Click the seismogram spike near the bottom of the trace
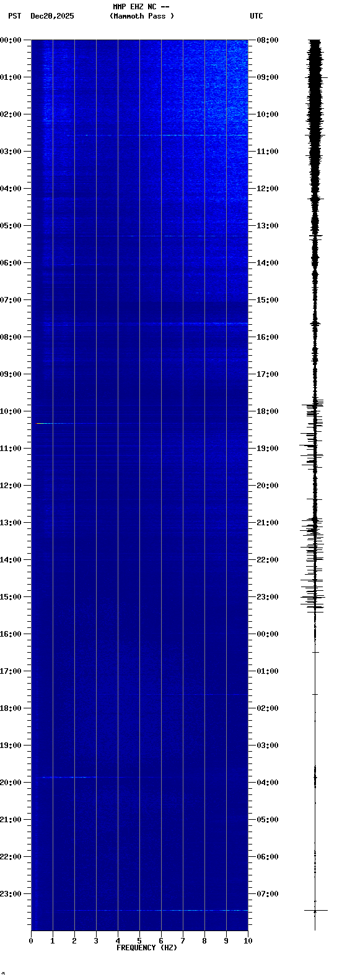Screen dimensions: 342x980 click(315, 911)
